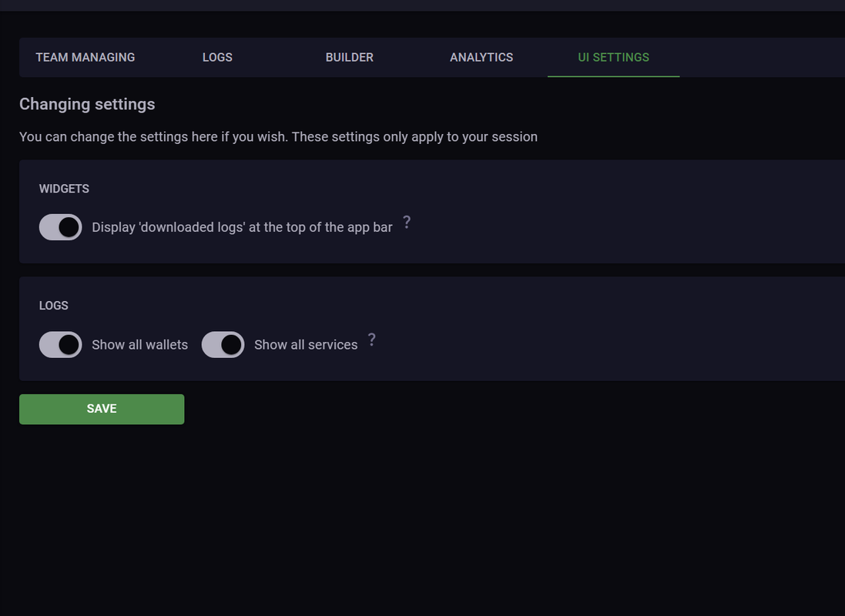
Task: Open the Analytics tab
Action: click(x=481, y=57)
